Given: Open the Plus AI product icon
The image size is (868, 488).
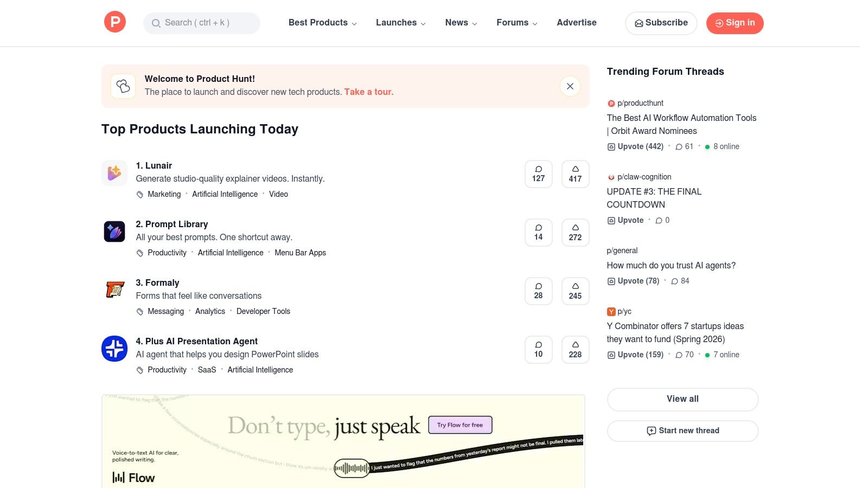Looking at the screenshot, I should (x=114, y=349).
